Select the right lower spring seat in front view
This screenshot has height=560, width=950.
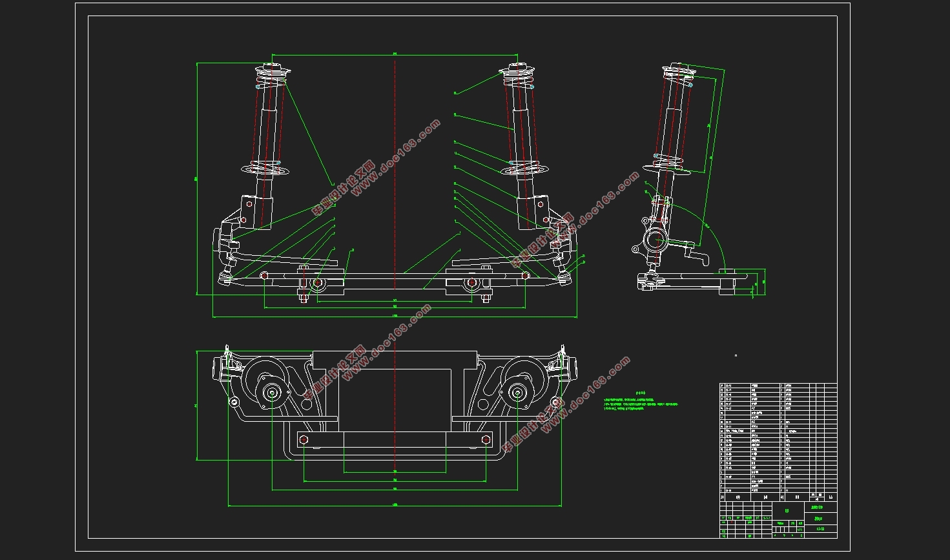(x=524, y=169)
